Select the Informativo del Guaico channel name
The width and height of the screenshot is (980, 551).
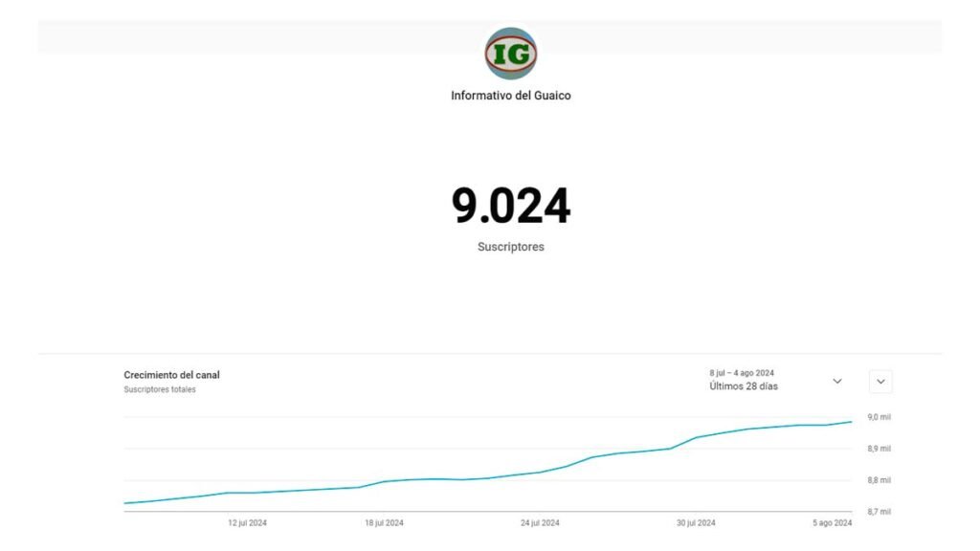[x=511, y=96]
